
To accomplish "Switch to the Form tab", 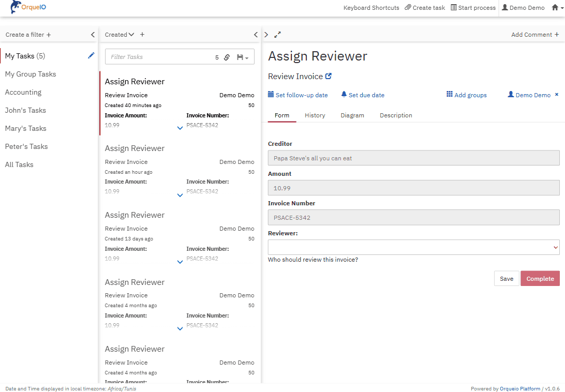I will pos(282,115).
